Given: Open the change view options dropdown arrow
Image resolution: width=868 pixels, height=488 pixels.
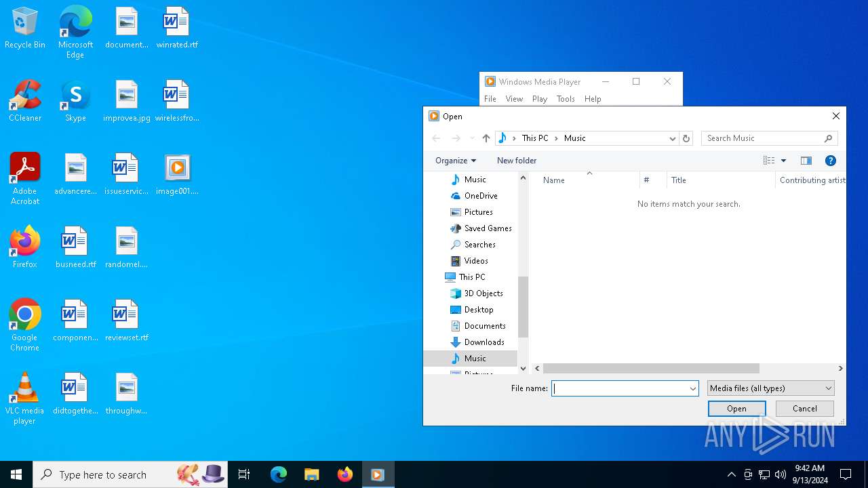Looking at the screenshot, I should pyautogui.click(x=783, y=161).
